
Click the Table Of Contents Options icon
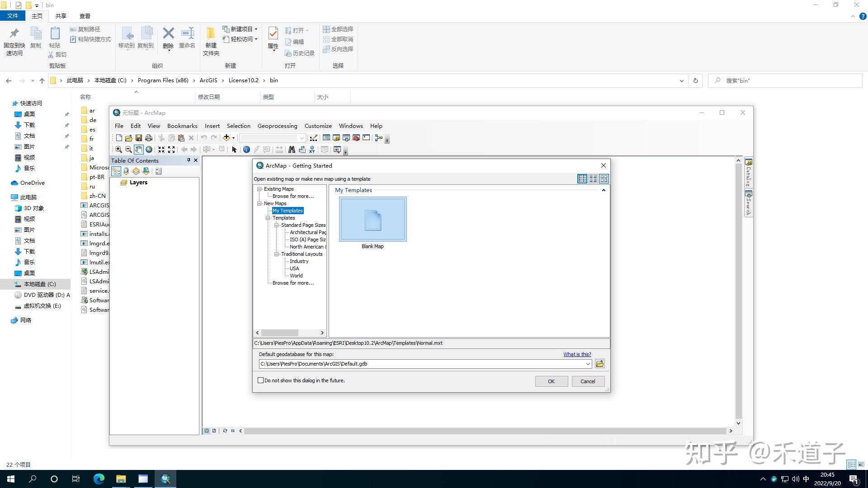[159, 171]
